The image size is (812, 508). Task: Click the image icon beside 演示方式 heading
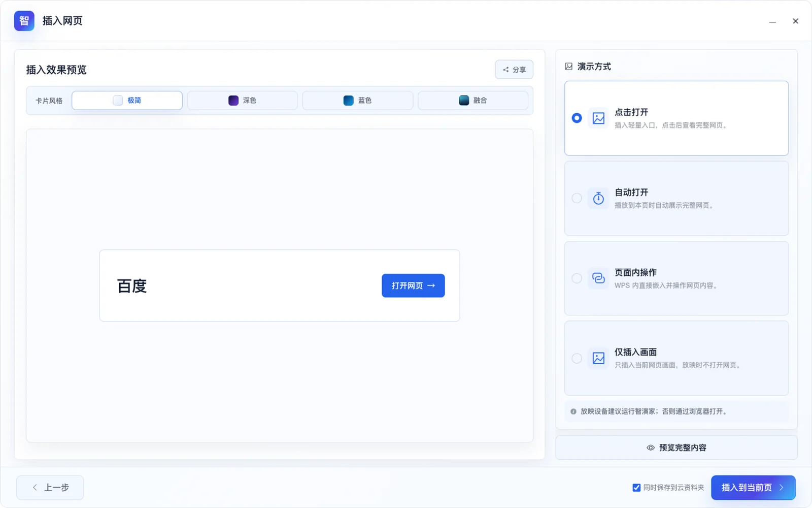[x=569, y=67]
